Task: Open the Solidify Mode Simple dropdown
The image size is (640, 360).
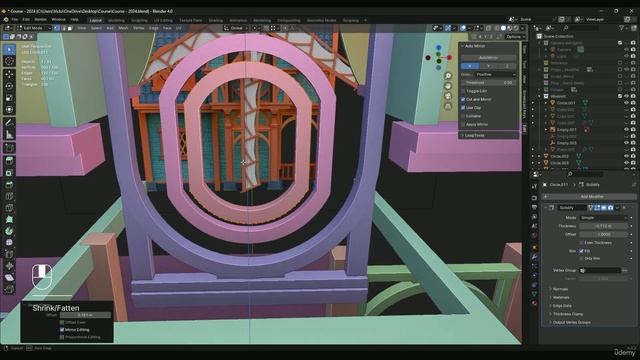Action: [x=604, y=218]
